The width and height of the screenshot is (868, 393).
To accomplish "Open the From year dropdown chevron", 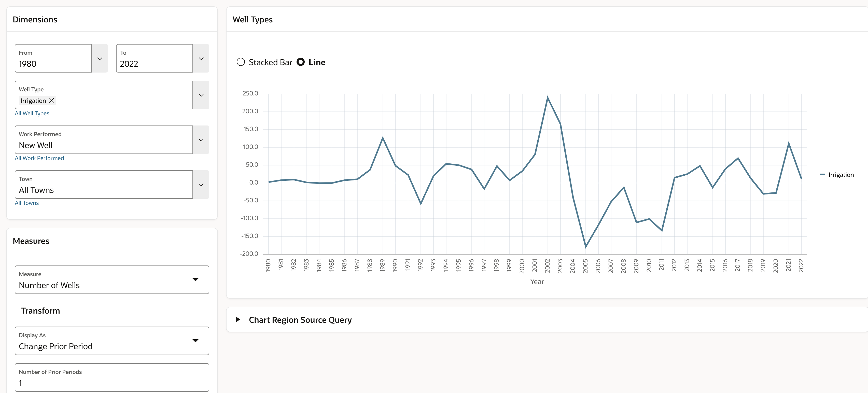I will coord(100,58).
